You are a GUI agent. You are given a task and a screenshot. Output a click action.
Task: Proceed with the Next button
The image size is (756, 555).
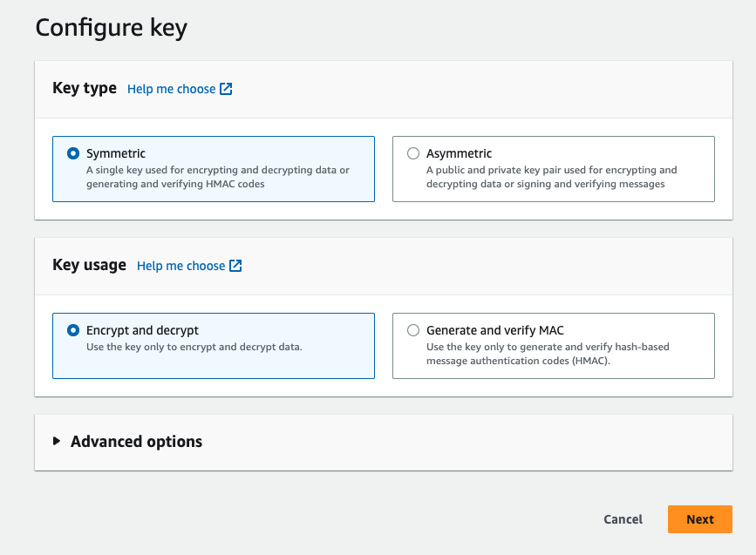click(700, 519)
